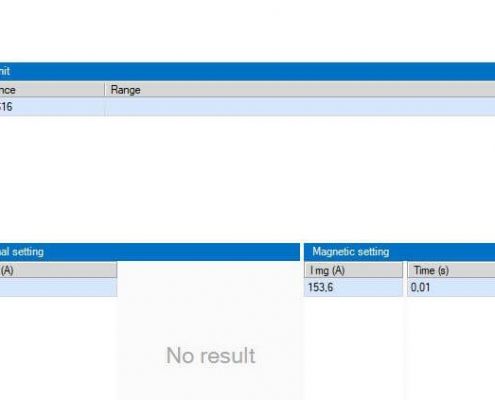Select the table cell ending in 16
The image size is (495, 400).
coord(52,107)
